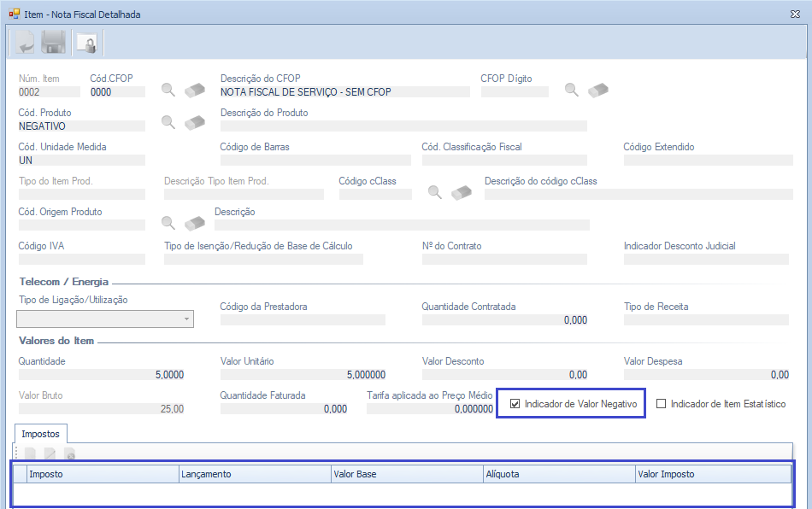Click magnifier beside Cód. Origem Produto
Screen dimensions: 812x509
168,223
